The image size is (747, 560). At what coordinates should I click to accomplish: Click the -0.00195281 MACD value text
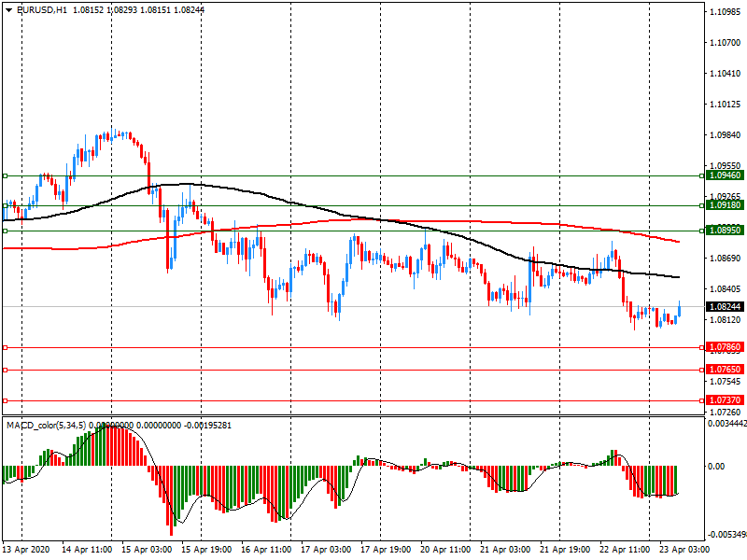(207, 426)
